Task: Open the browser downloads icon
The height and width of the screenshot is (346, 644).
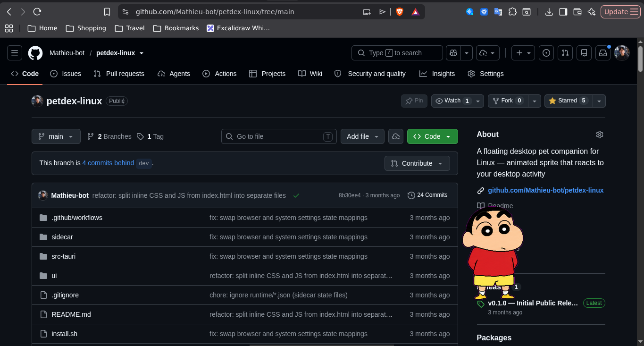Action: (x=549, y=12)
